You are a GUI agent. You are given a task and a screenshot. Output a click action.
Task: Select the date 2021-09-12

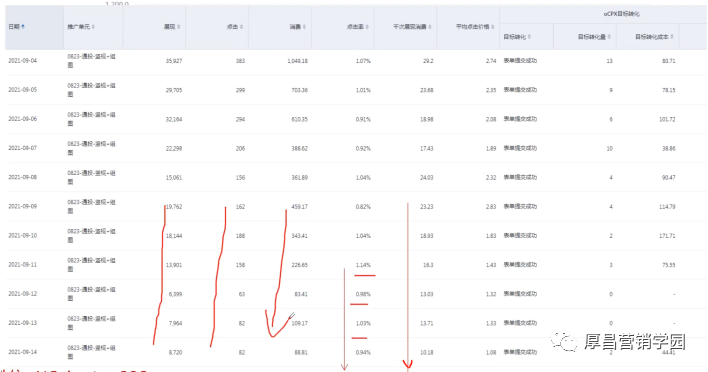tap(23, 293)
